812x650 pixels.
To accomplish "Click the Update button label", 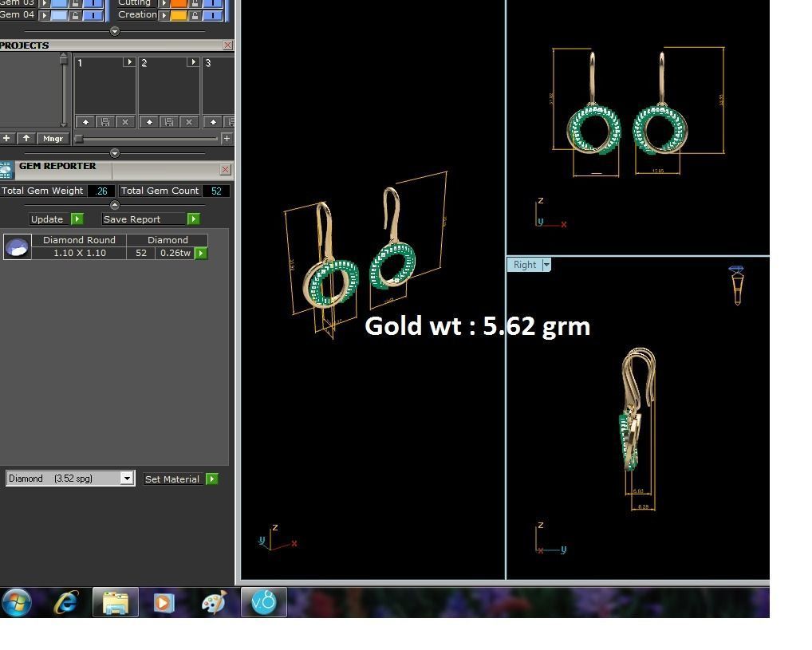I will point(47,219).
